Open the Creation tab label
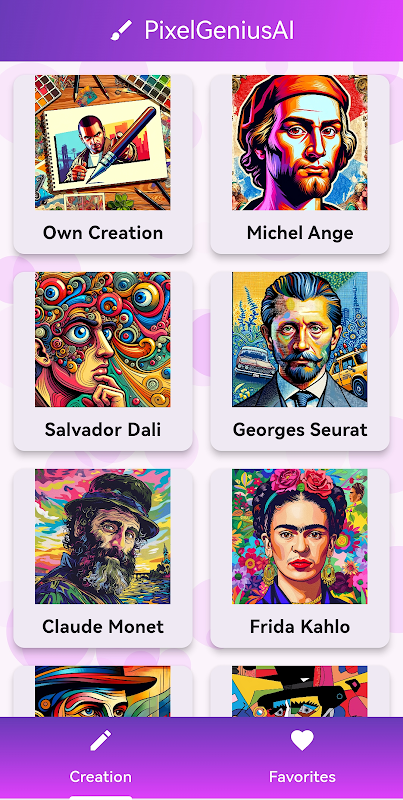Viewport: 403px width, 800px height. point(100,777)
